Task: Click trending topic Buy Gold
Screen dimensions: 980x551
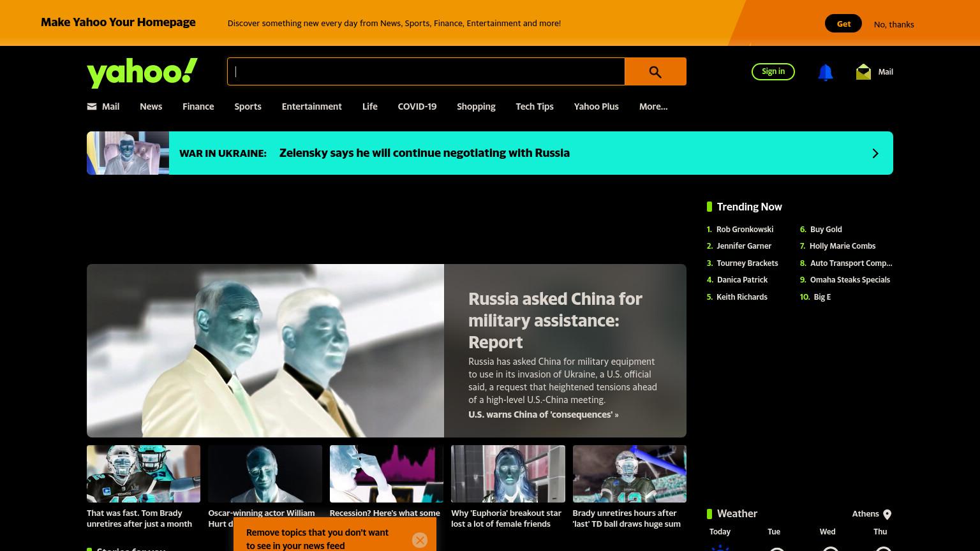Action: 826,230
